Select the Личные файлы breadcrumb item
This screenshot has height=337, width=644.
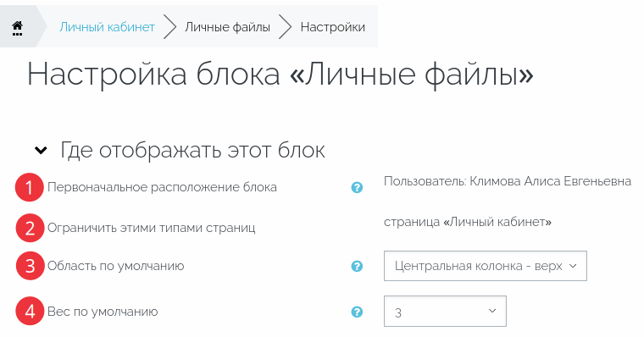click(228, 27)
